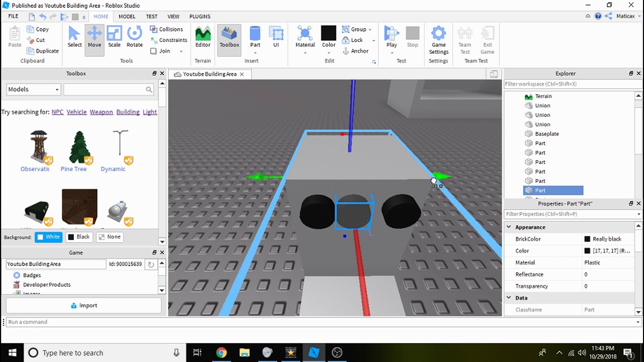The height and width of the screenshot is (362, 644).
Task: Click the Really black BrickColor swatch
Action: pos(587,239)
